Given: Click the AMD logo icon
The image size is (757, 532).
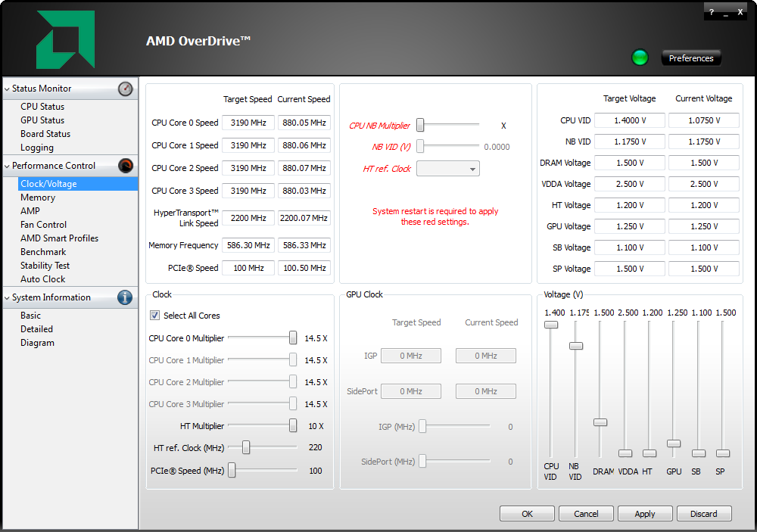Looking at the screenshot, I should coord(66,39).
